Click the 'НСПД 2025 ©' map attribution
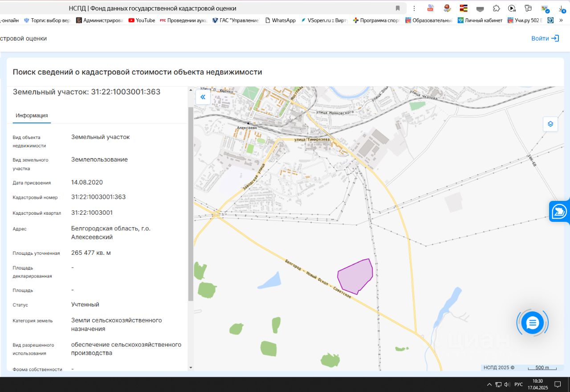 [x=499, y=367]
